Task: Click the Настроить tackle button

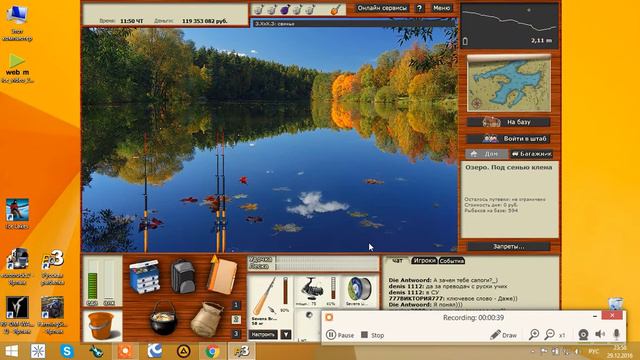Action: coord(263,334)
